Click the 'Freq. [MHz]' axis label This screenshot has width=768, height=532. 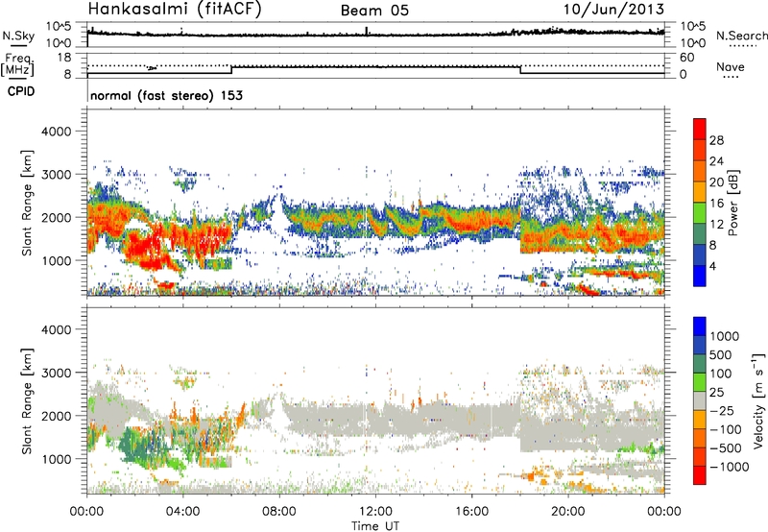click(18, 65)
